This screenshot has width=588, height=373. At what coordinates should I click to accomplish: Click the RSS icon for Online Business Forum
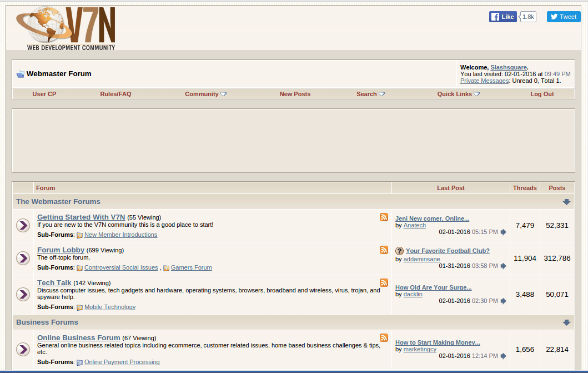tap(384, 338)
